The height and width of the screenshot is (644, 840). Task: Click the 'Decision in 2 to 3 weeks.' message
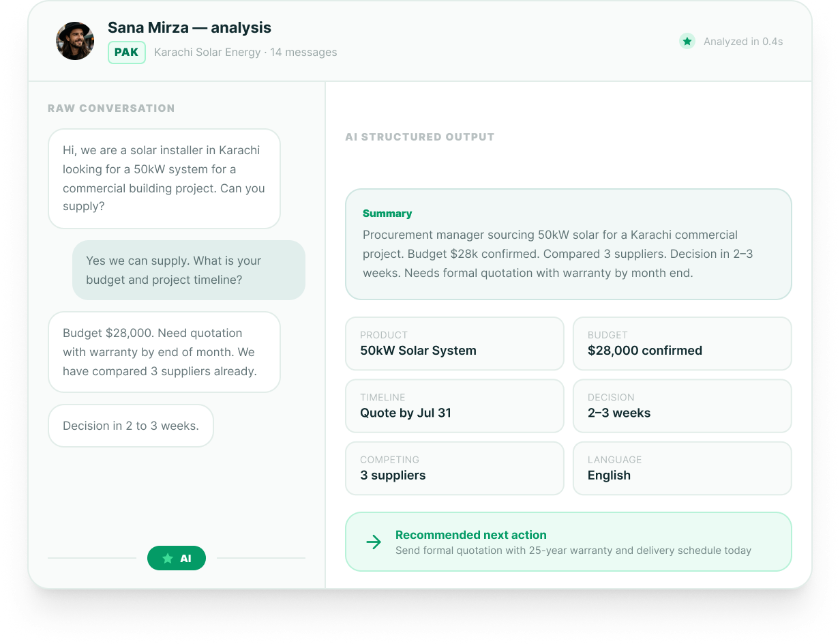(131, 426)
